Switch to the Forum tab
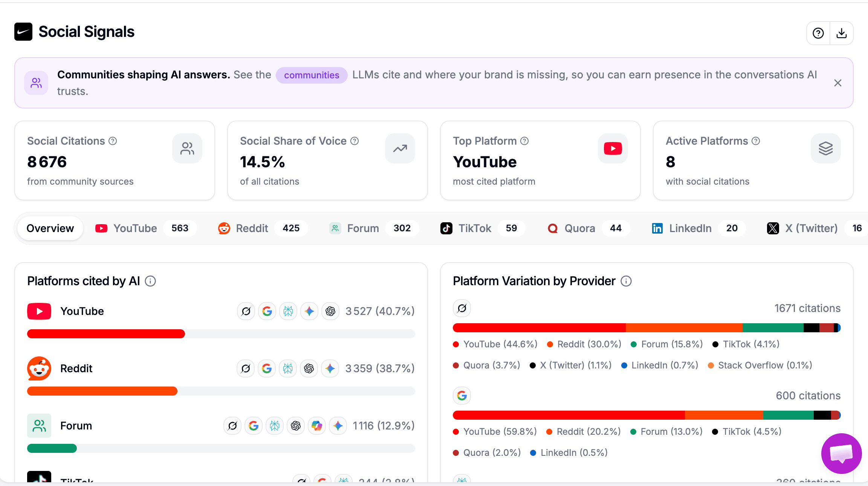 click(x=373, y=228)
